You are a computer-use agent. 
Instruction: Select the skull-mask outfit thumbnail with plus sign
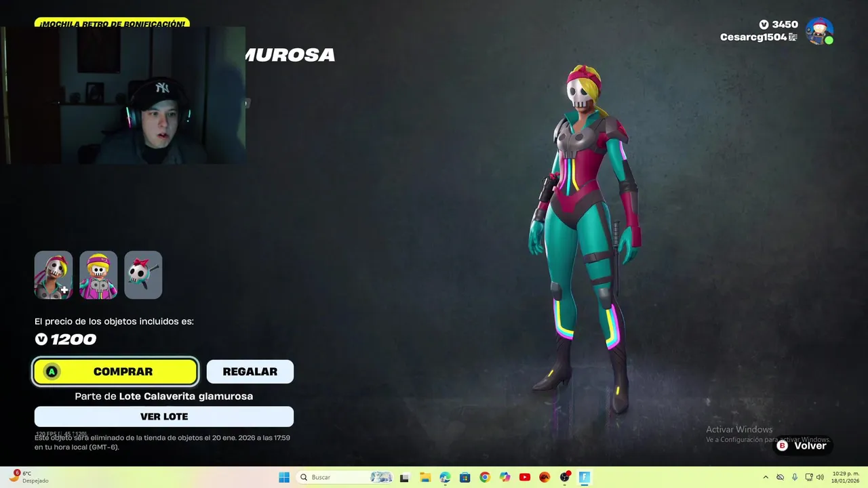54,275
